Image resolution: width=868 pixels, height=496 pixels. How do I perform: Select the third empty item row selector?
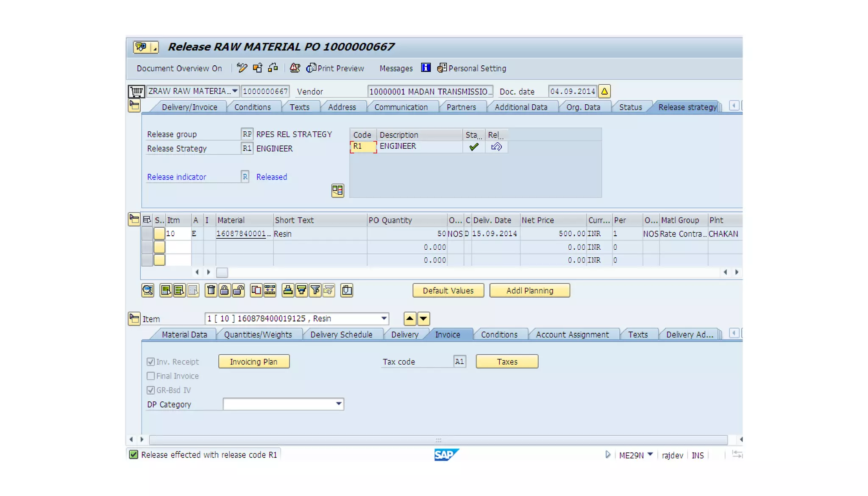point(147,260)
